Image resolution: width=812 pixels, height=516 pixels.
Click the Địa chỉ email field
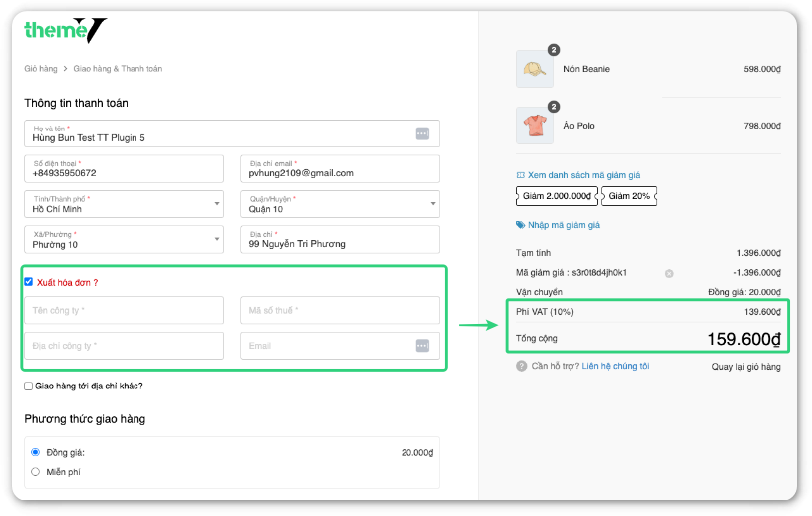pos(340,168)
